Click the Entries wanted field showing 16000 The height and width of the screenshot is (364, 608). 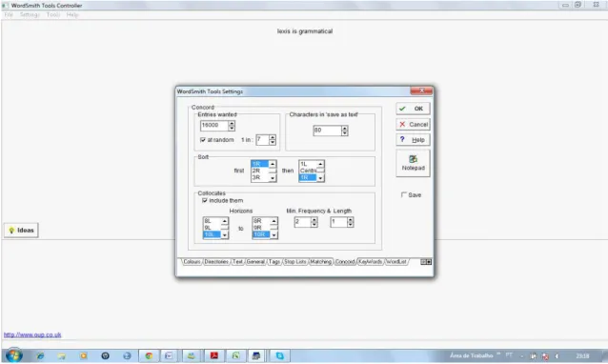tap(214, 125)
